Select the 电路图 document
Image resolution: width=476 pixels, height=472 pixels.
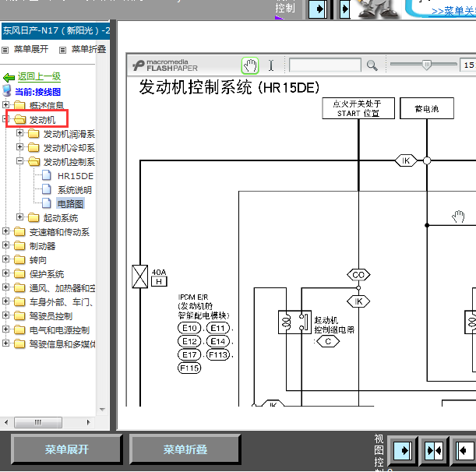[70, 204]
